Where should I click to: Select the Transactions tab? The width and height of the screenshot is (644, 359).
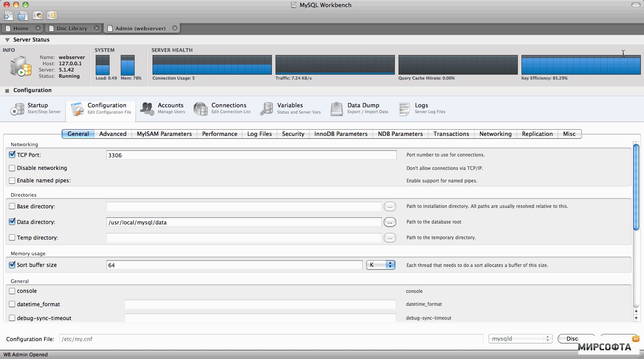pos(451,134)
